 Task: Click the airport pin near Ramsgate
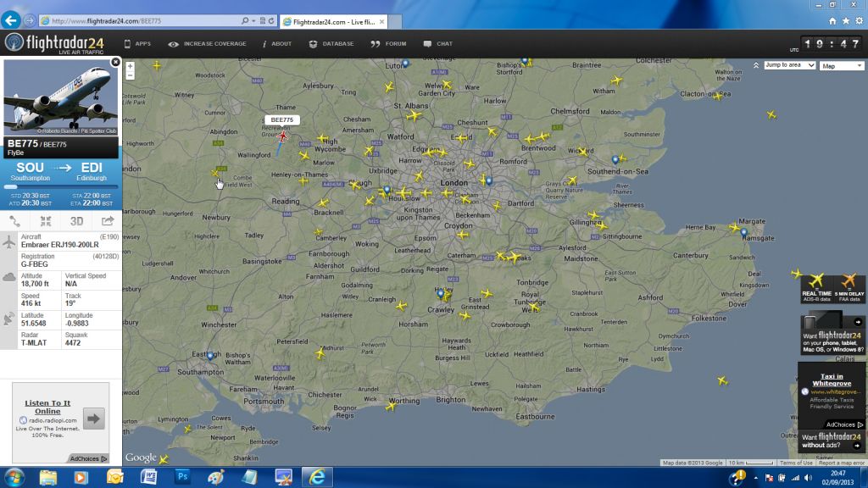pyautogui.click(x=744, y=233)
